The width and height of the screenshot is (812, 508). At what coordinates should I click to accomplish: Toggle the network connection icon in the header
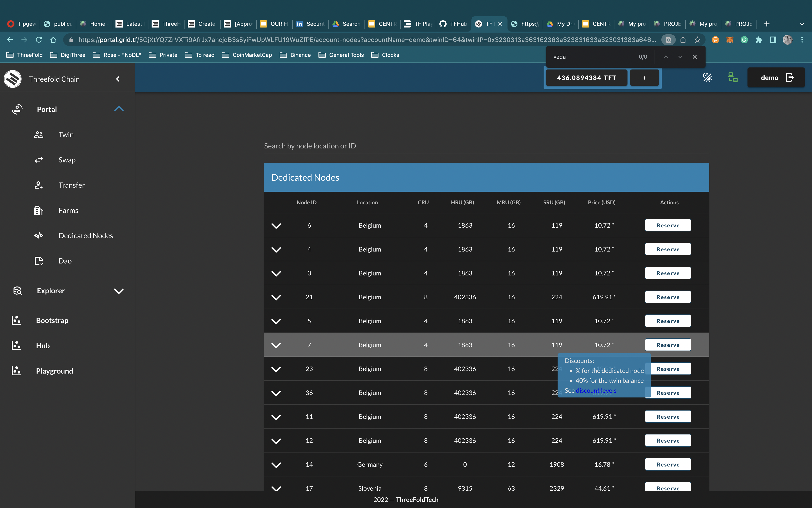coord(733,77)
